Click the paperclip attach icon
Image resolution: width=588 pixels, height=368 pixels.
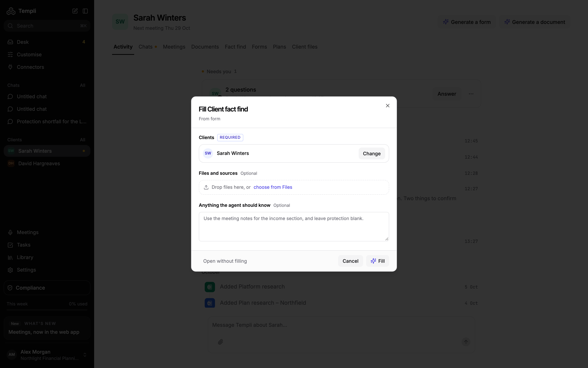coord(220,342)
